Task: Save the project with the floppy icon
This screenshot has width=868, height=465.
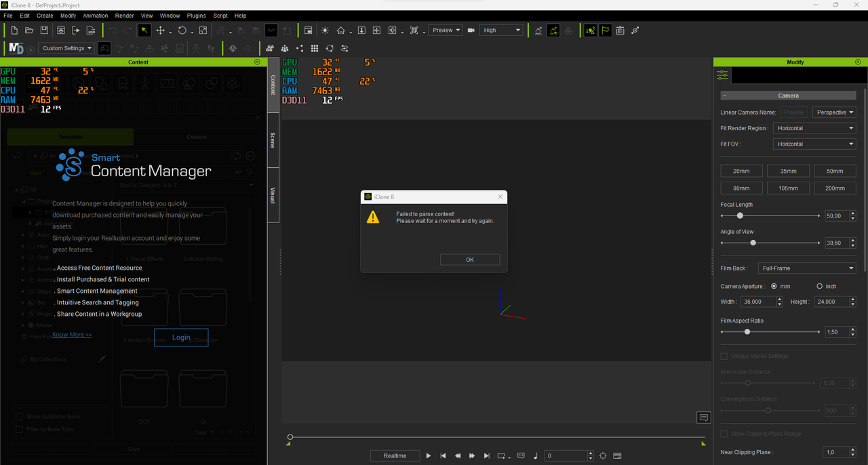Action: pyautogui.click(x=44, y=31)
